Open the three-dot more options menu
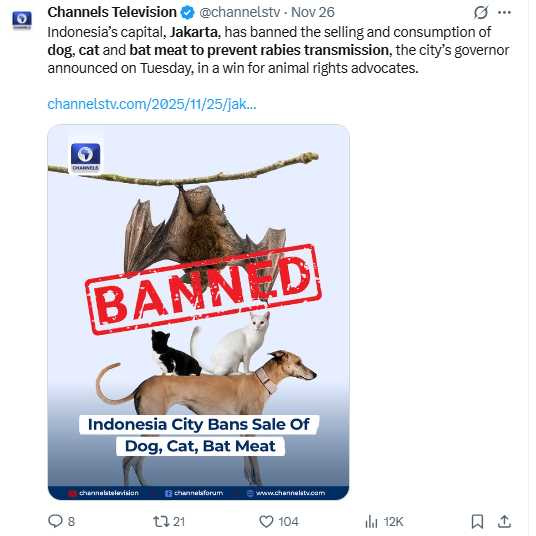Screen dimensions: 536x536 (504, 13)
